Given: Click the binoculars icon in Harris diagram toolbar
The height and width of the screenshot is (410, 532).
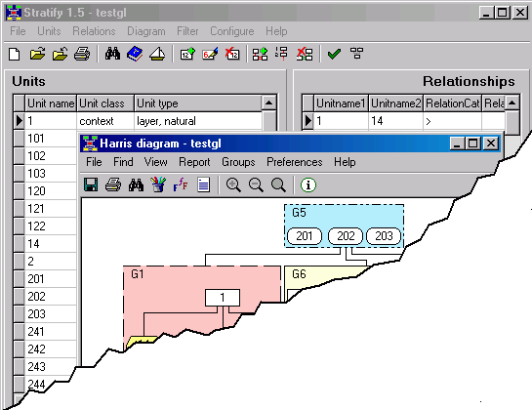Looking at the screenshot, I should click(136, 184).
